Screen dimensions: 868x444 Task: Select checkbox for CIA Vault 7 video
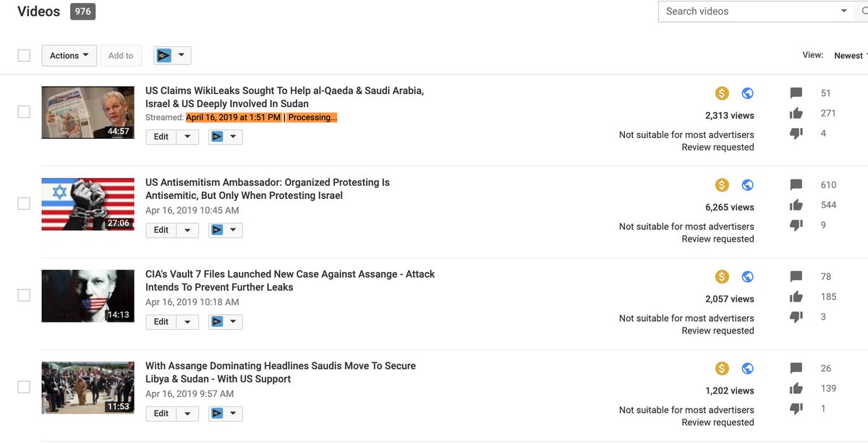coord(24,295)
